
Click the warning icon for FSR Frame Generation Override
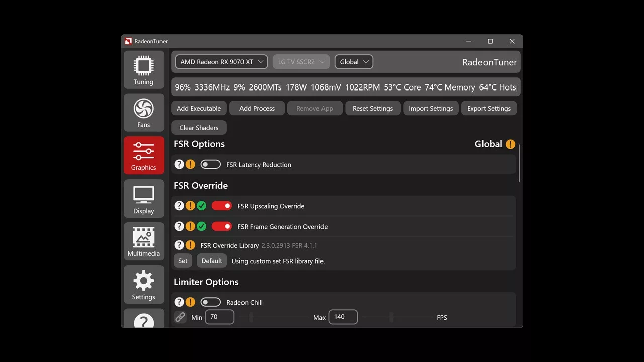tap(190, 226)
